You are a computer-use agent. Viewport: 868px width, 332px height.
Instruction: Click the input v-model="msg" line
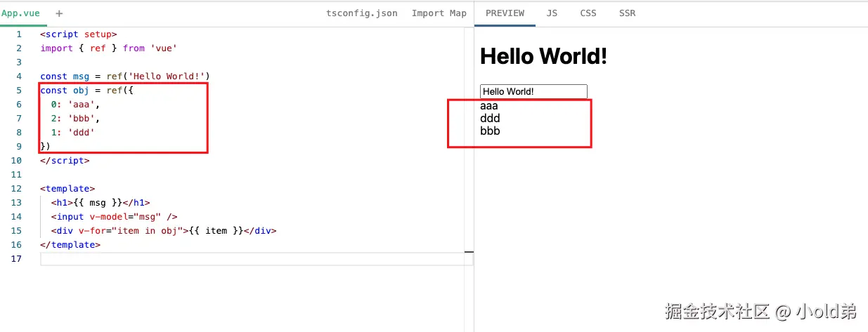pyautogui.click(x=114, y=217)
